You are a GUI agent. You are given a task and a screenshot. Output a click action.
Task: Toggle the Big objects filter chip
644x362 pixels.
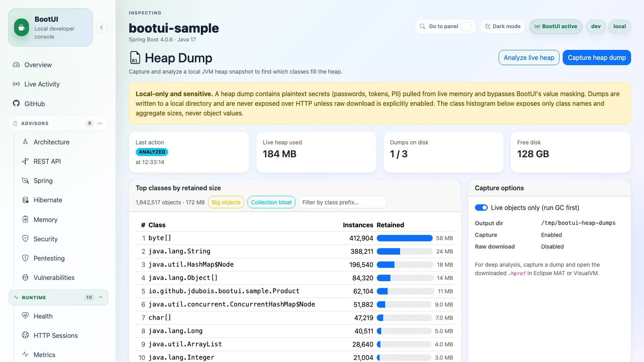[x=226, y=202]
